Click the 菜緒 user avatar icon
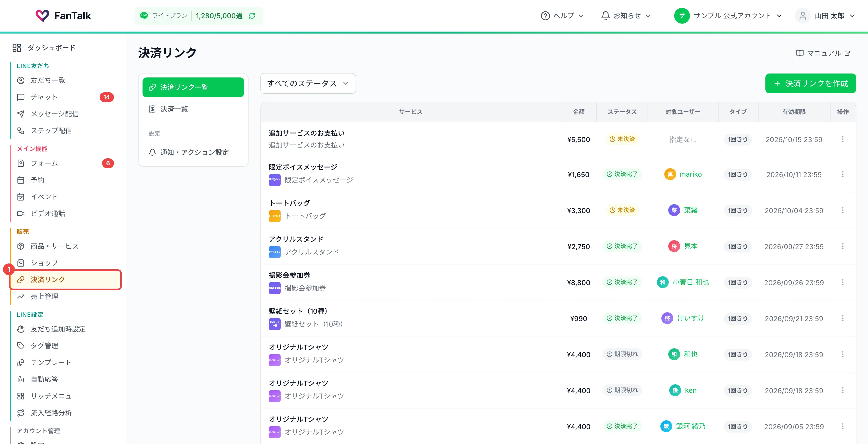 click(x=674, y=210)
